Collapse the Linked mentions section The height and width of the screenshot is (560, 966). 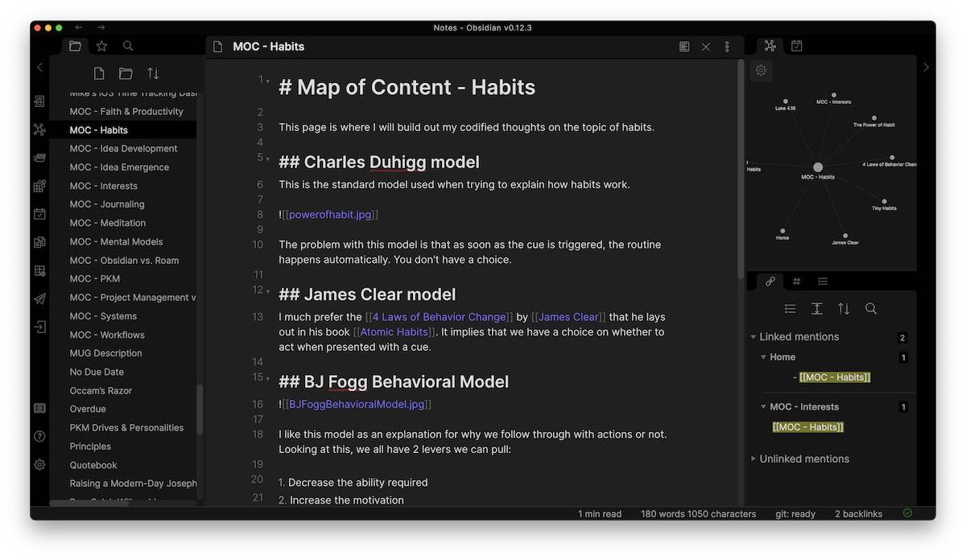pyautogui.click(x=753, y=337)
